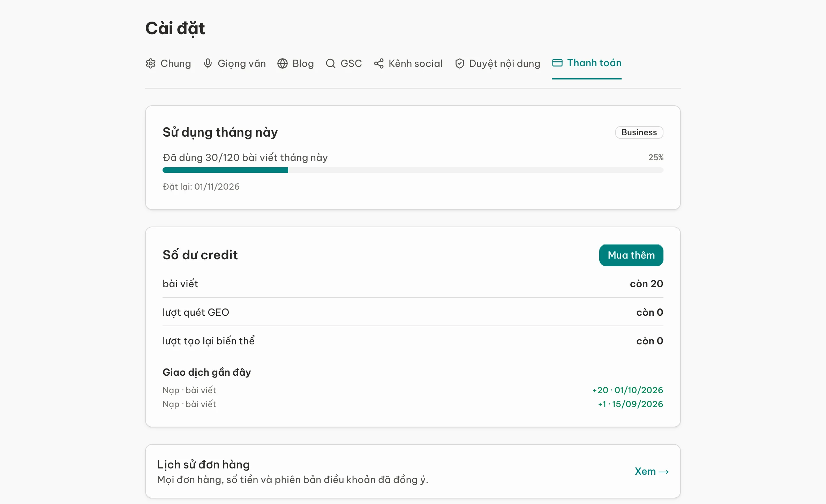826x504 pixels.
Task: Select the Thanh toán tab label
Action: [x=594, y=63]
